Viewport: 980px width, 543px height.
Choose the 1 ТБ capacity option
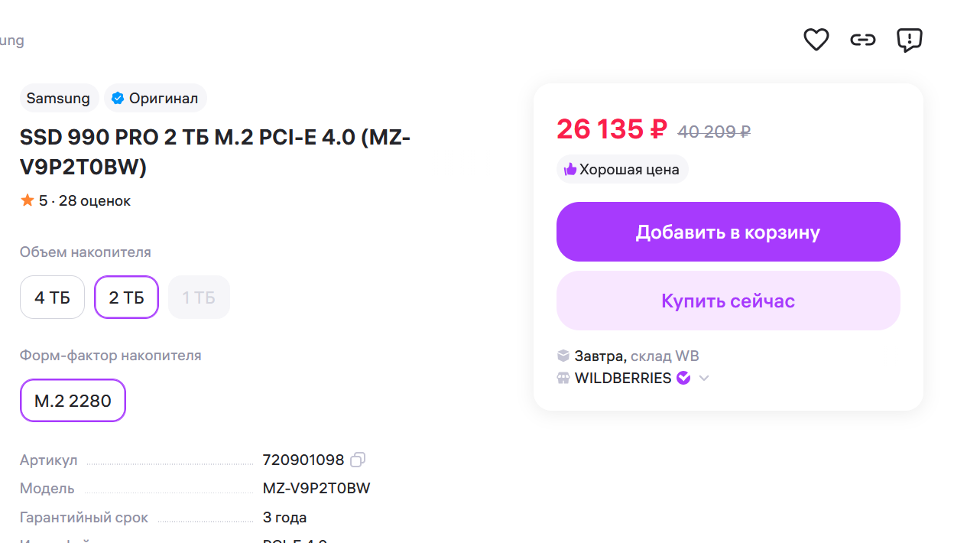[x=199, y=298]
